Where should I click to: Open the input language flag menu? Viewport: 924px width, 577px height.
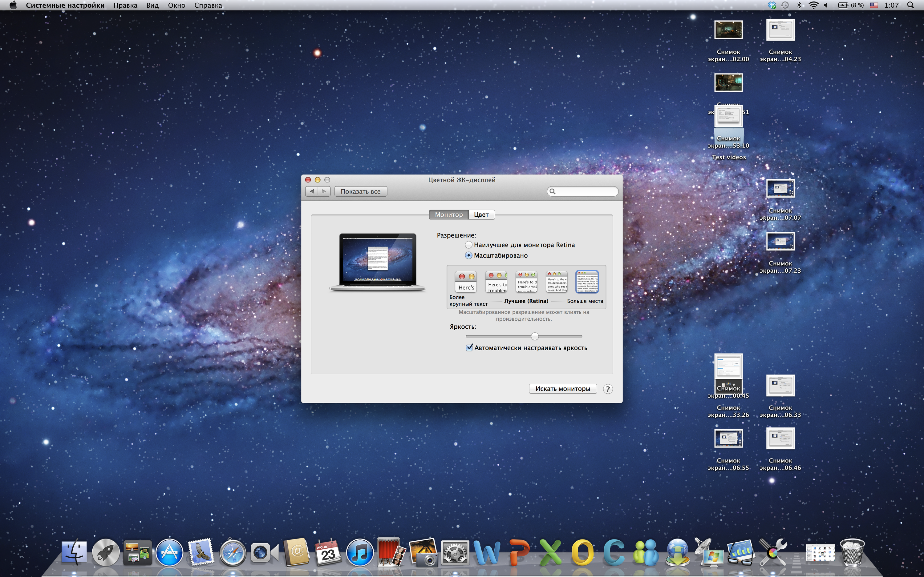click(874, 5)
